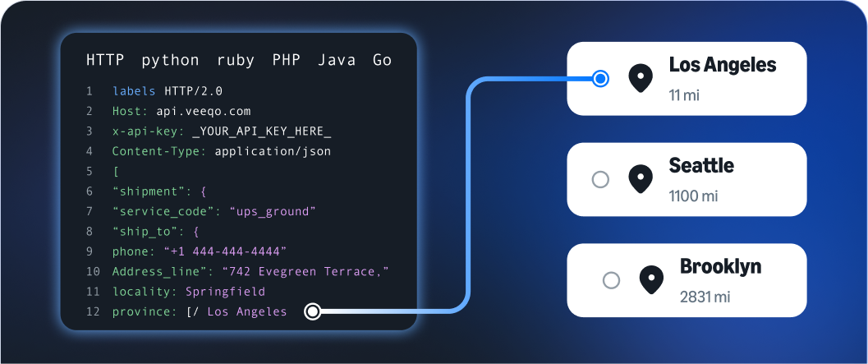Switch to the Java code tab
This screenshot has height=364, width=868.
click(x=337, y=60)
